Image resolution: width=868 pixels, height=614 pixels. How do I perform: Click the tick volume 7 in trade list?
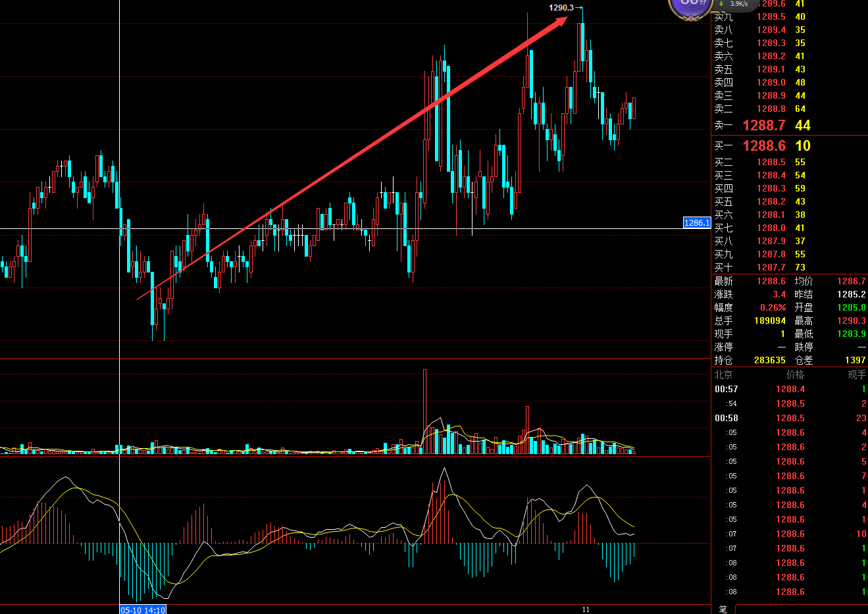coord(864,476)
